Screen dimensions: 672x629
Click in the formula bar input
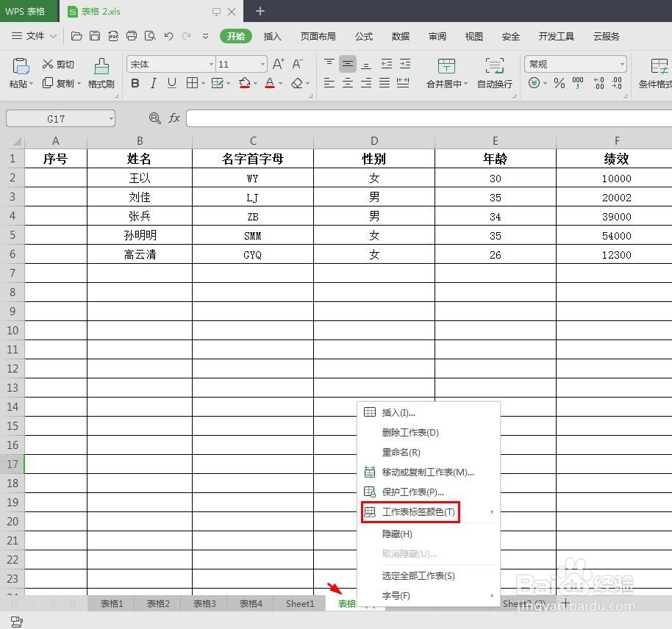point(429,118)
